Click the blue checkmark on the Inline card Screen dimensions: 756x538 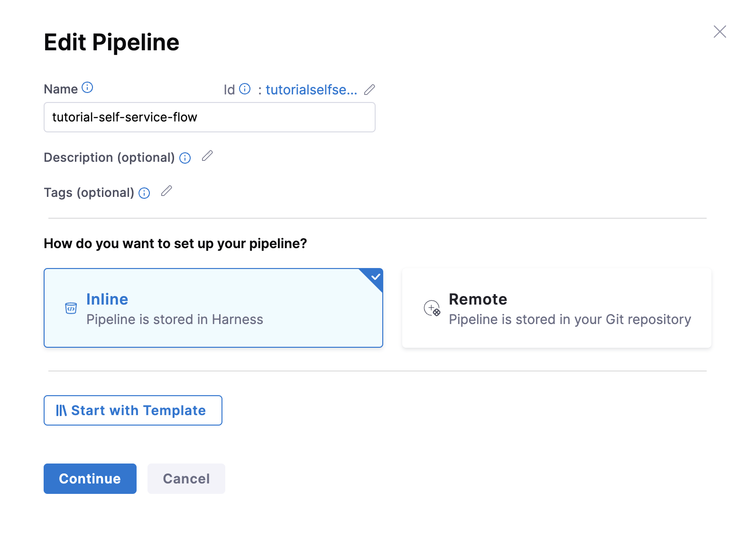coord(376,277)
